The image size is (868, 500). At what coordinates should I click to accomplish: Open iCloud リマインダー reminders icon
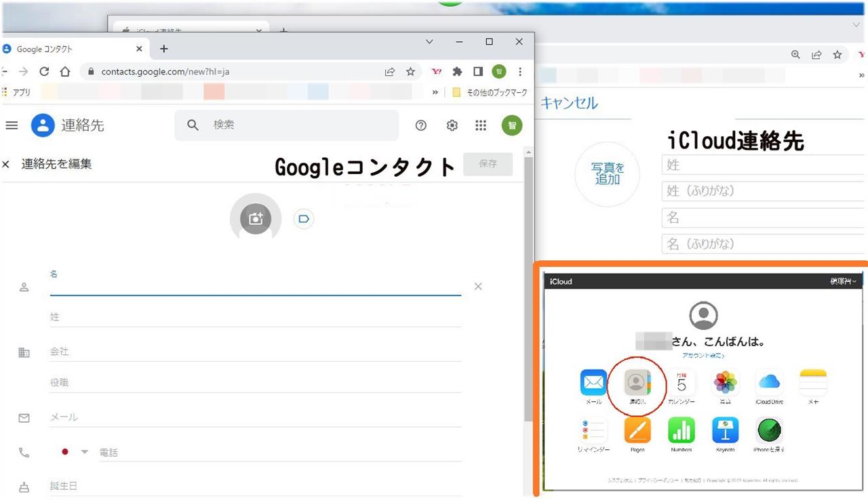(594, 430)
